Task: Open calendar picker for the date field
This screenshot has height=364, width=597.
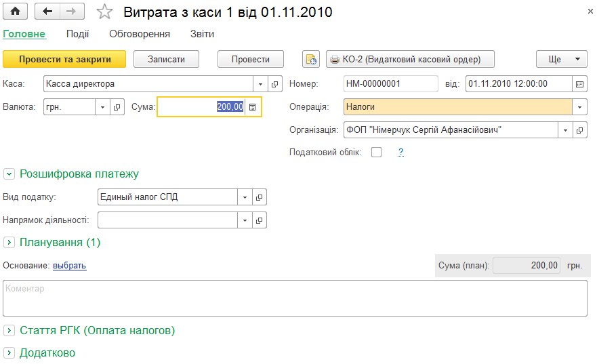Action: (579, 84)
